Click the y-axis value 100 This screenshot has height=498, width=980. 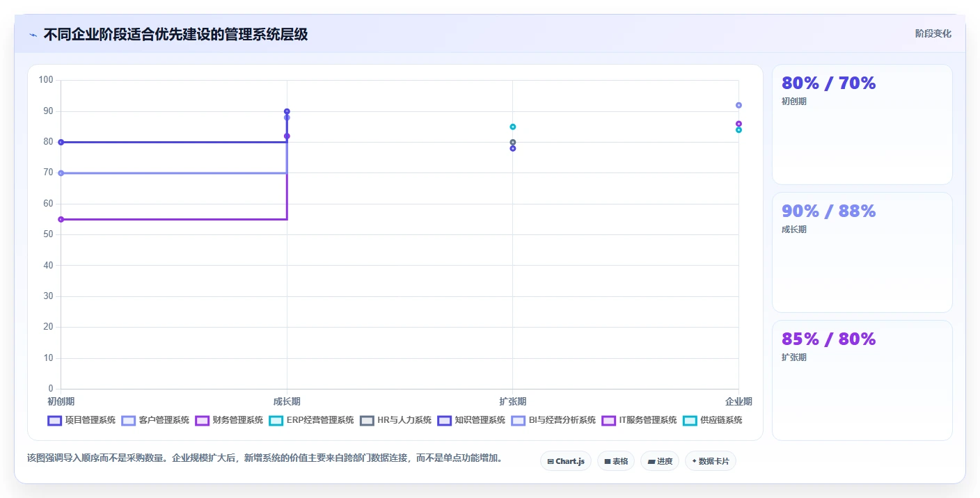tap(46, 80)
